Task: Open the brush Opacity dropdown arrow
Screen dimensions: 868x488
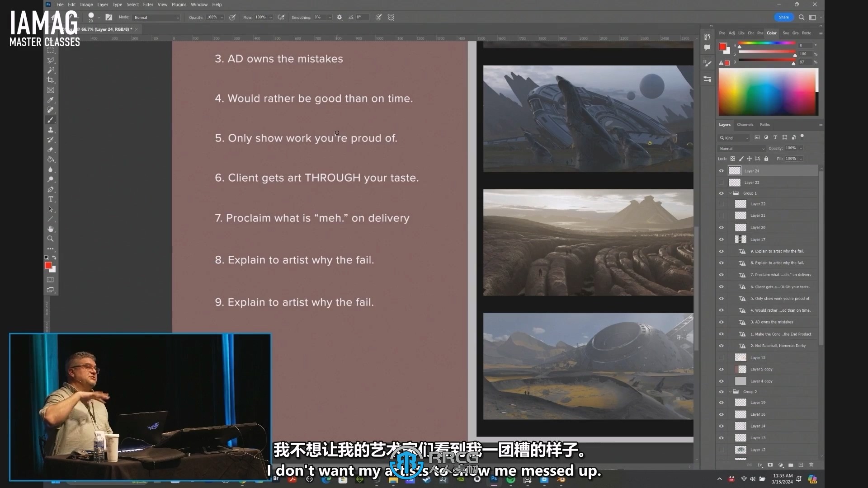Action: tap(222, 18)
